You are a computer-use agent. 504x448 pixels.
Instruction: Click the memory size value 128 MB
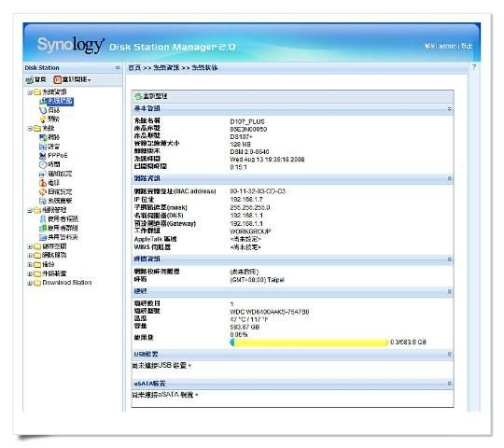click(x=240, y=145)
